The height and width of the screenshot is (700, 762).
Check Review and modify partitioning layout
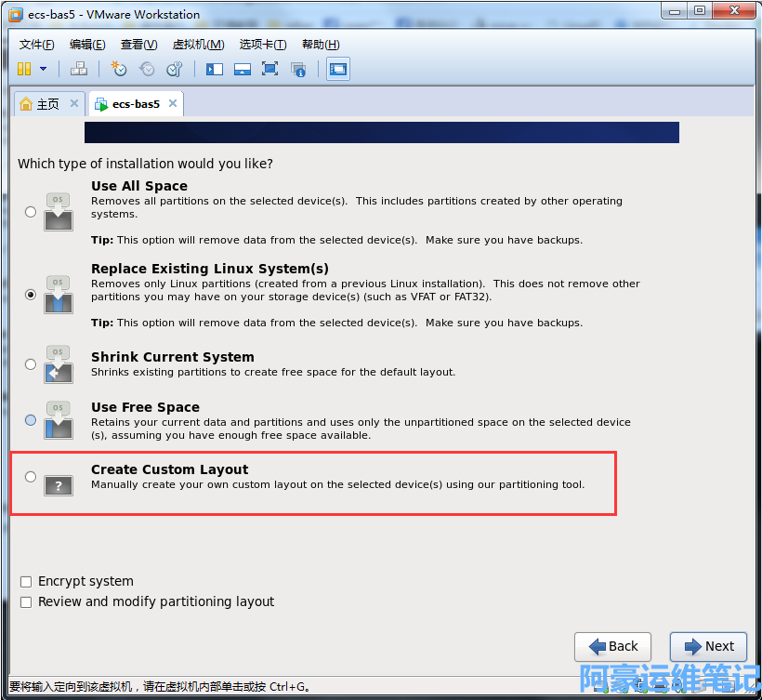[x=26, y=602]
